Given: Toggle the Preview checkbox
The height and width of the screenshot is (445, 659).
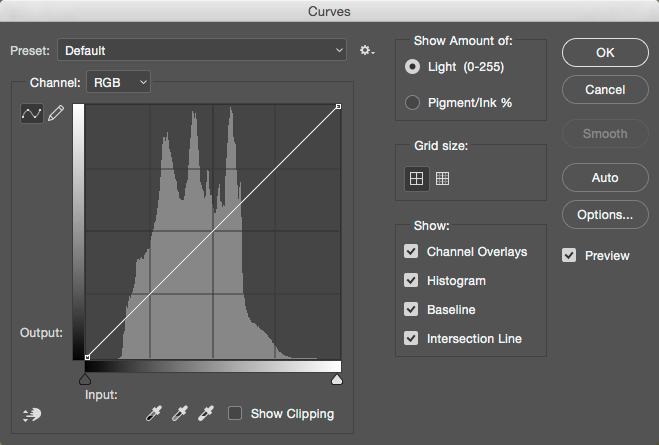Looking at the screenshot, I should click(x=569, y=255).
